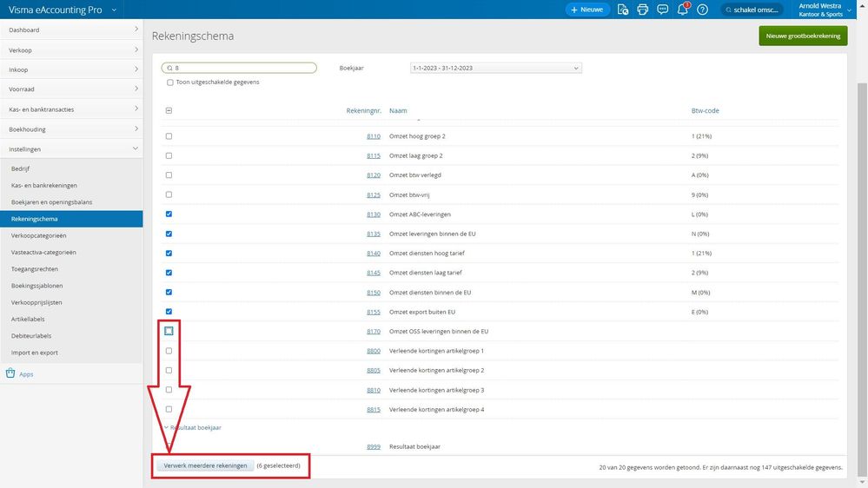Click 'Verwerk meerdere rekeningen' button
The height and width of the screenshot is (488, 868).
206,465
